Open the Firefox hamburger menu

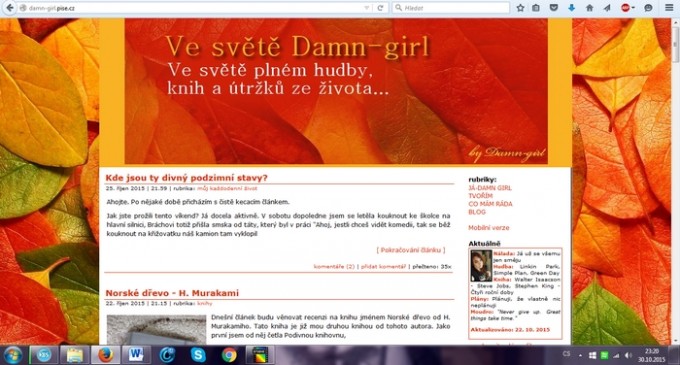(x=670, y=8)
